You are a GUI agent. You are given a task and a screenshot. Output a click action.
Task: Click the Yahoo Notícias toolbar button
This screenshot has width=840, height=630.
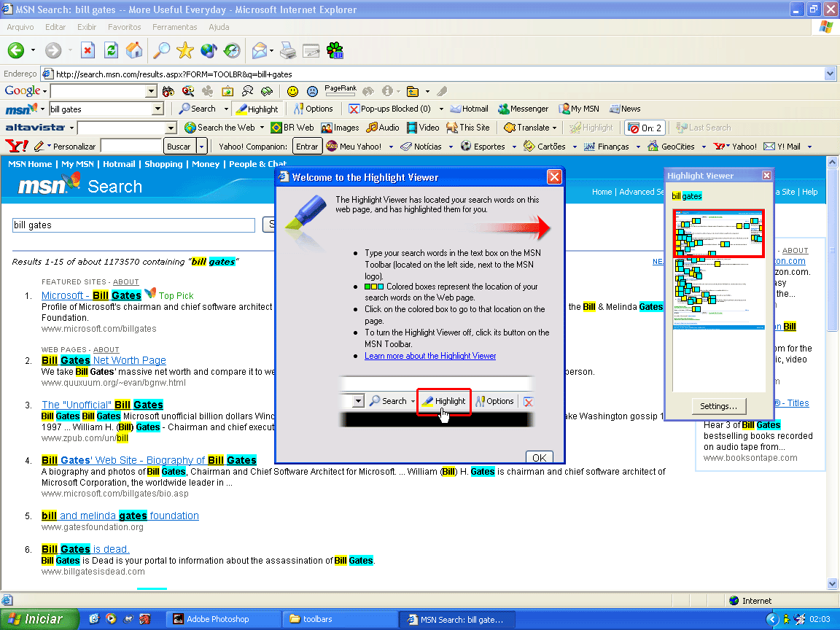(x=421, y=147)
